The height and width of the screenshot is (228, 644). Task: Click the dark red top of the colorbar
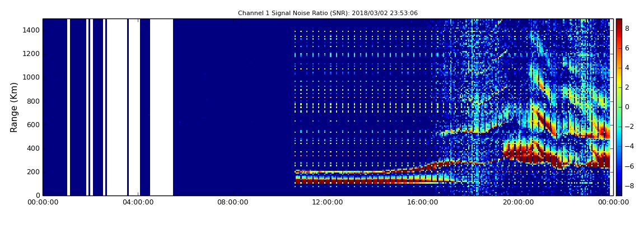tap(619, 22)
